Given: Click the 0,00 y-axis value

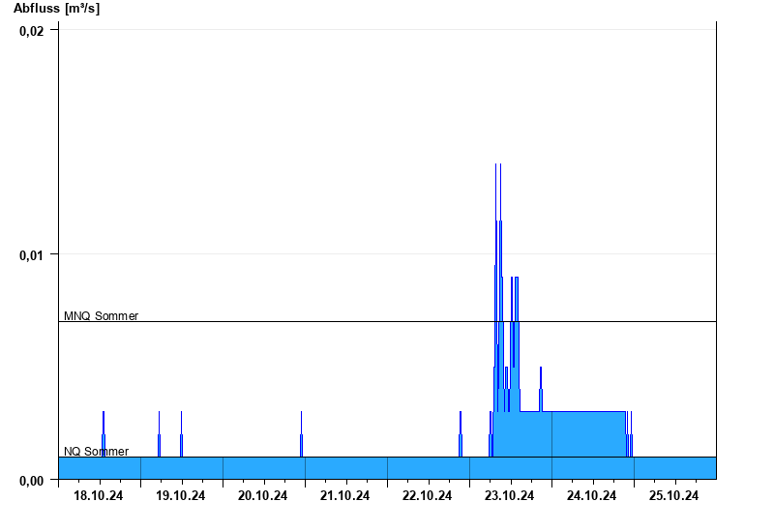Looking at the screenshot, I should 32,480.
